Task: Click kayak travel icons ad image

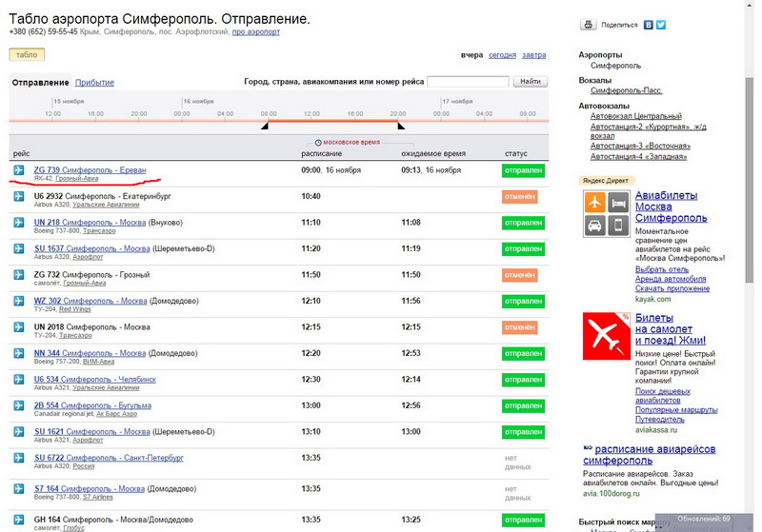Action: (606, 213)
